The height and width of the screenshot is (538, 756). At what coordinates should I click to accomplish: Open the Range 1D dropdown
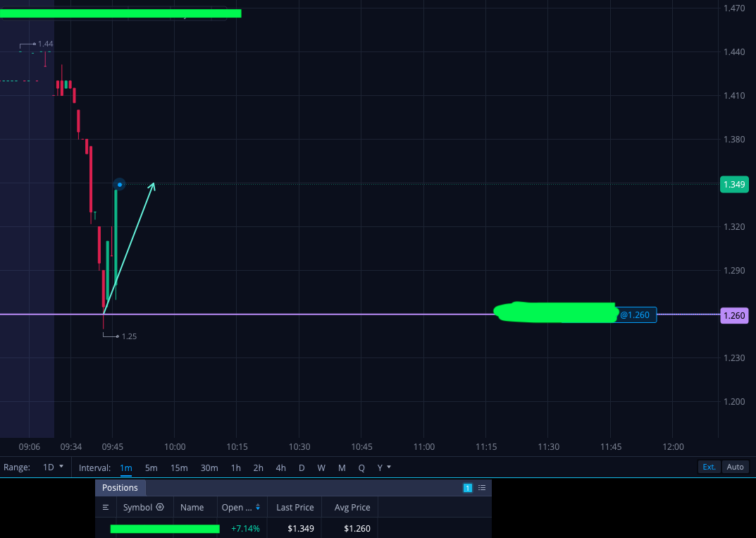[x=53, y=467]
